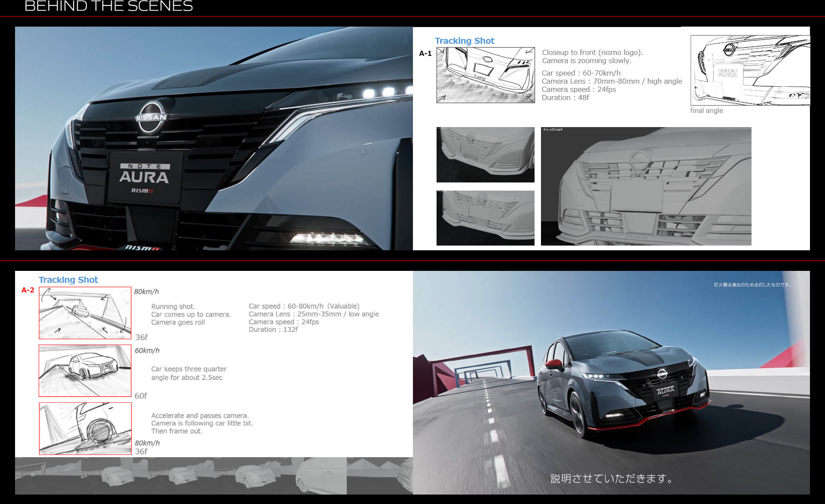Select the 60km/h three quarter angle sketch
The image size is (825, 504).
point(85,370)
